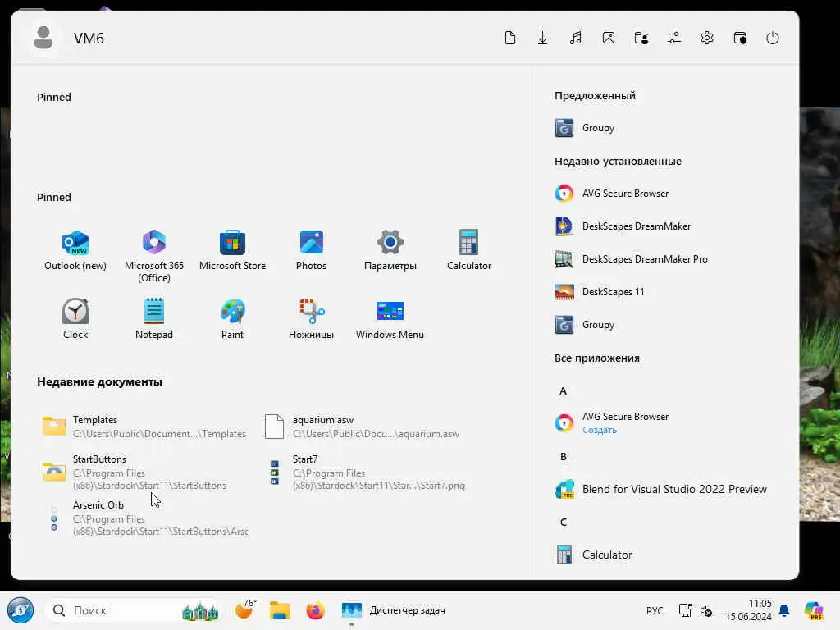The height and width of the screenshot is (630, 840).
Task: Open Microsoft Store pinned app
Action: (x=232, y=251)
